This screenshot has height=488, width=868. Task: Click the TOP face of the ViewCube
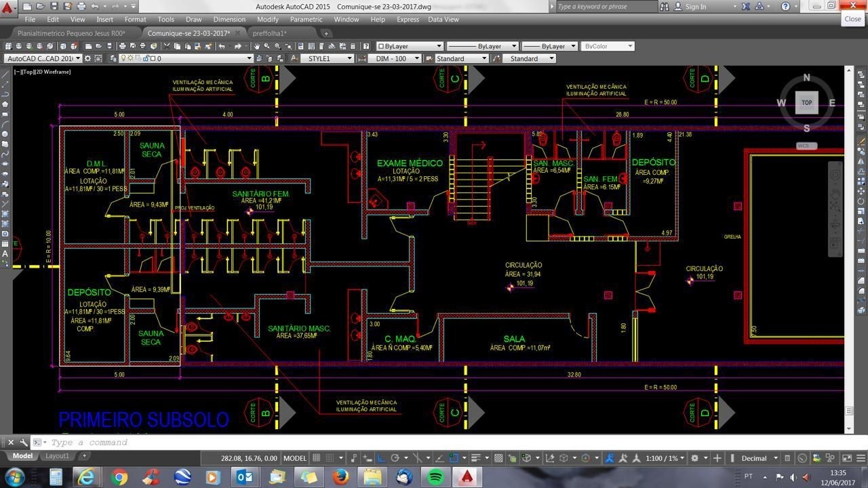[x=806, y=103]
